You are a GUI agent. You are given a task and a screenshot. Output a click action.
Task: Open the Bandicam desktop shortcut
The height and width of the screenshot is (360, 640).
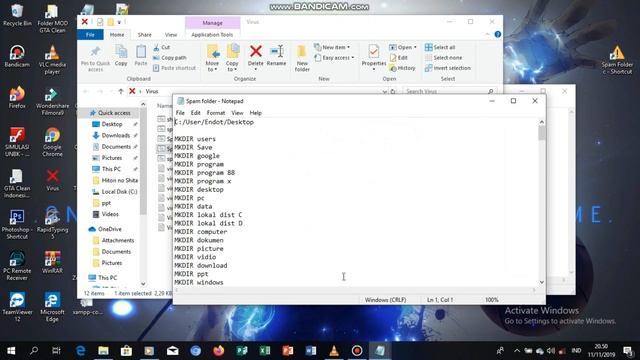pyautogui.click(x=17, y=56)
